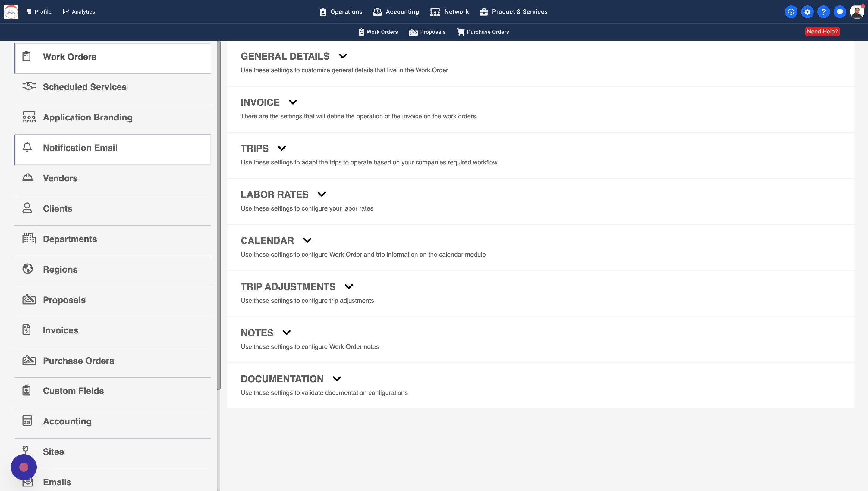Click the red Need Help? button
The image size is (868, 491).
822,31
